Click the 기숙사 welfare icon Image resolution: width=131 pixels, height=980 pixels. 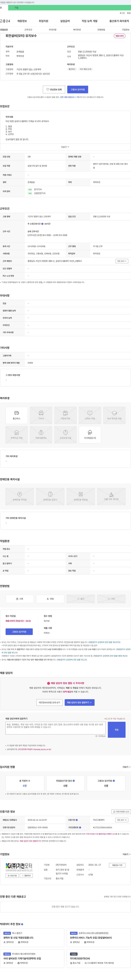(x=41, y=415)
